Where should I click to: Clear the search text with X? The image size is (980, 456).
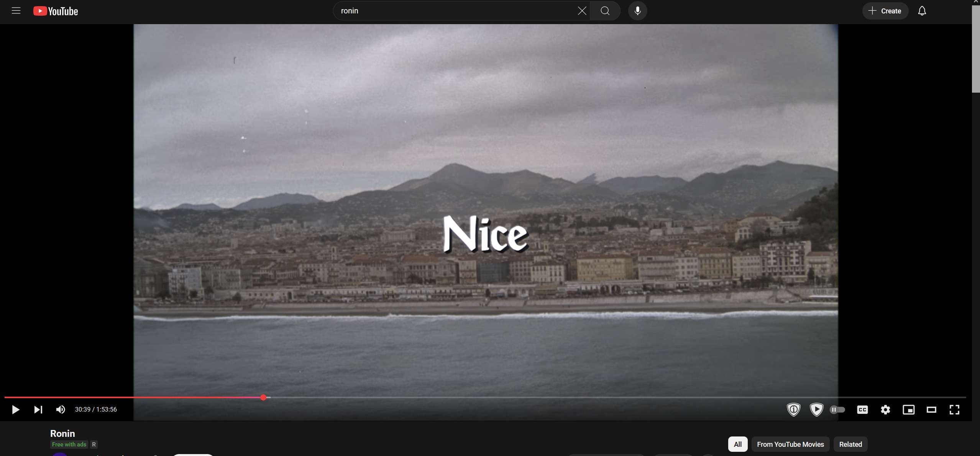point(582,11)
